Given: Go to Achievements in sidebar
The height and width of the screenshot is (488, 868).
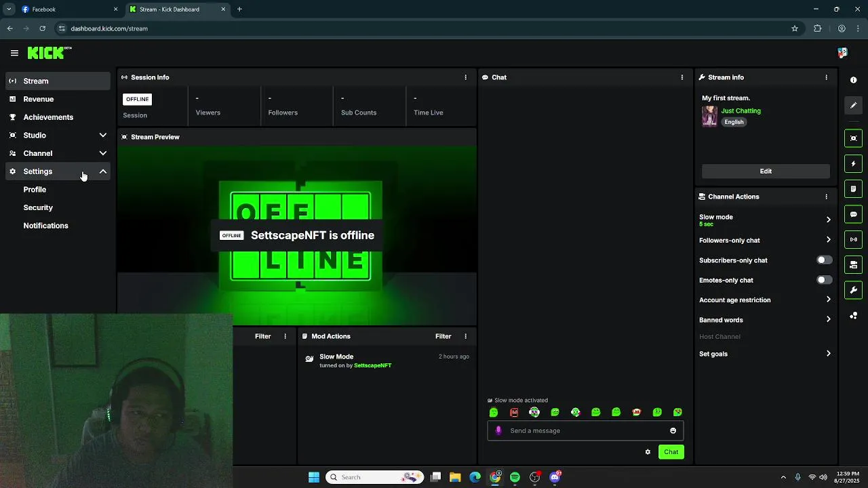Looking at the screenshot, I should [x=58, y=117].
